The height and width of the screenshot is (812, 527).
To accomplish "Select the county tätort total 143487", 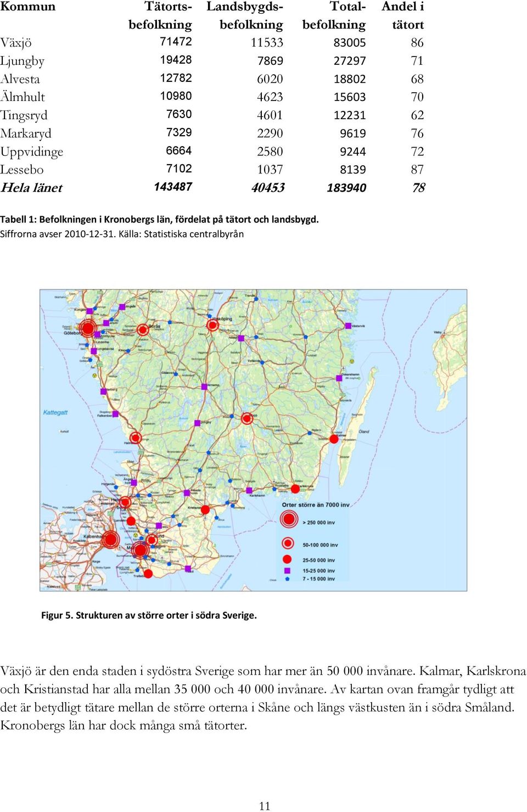I will point(173,187).
